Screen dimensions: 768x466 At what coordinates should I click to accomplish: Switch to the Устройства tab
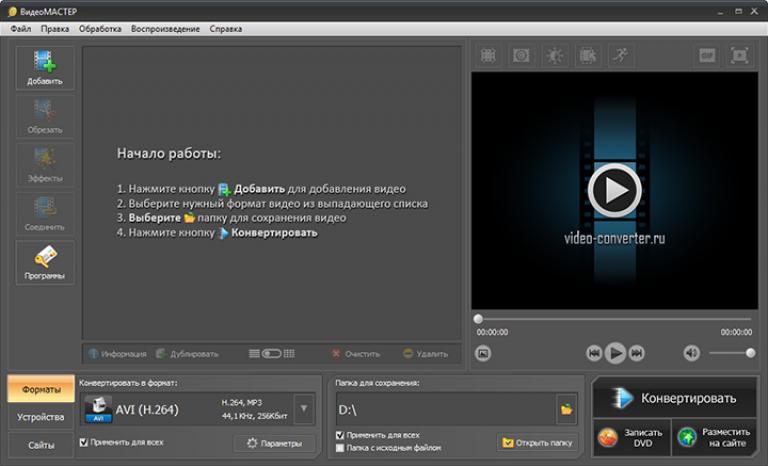[41, 417]
